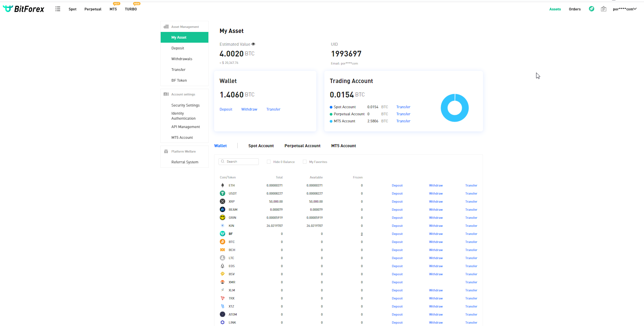Click the TRX coin icon
The width and height of the screenshot is (644, 326).
(x=223, y=298)
